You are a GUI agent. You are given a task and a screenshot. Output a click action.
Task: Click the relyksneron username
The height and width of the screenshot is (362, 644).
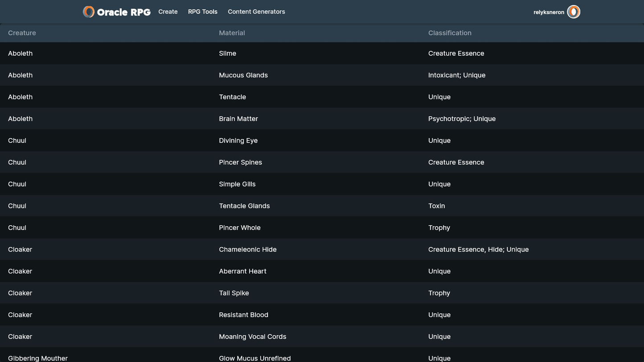click(x=549, y=12)
